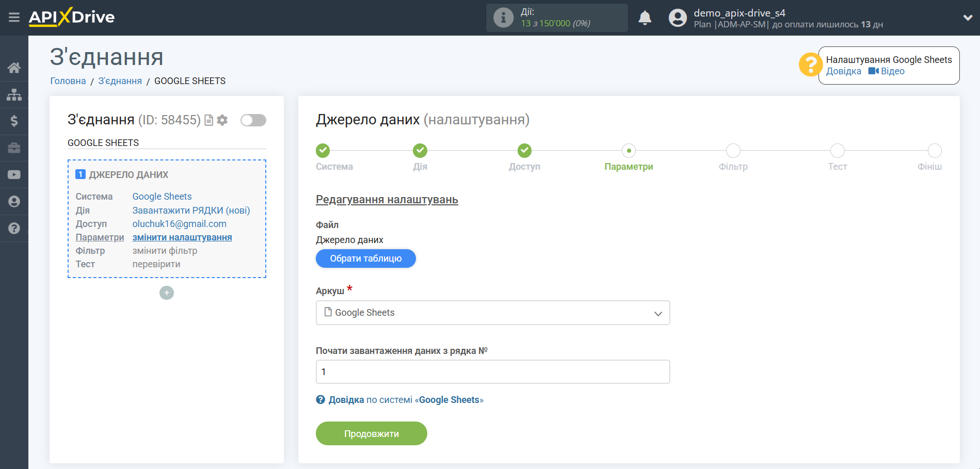This screenshot has width=980, height=469.
Task: Click the Обрати таблицю button
Action: coord(365,258)
